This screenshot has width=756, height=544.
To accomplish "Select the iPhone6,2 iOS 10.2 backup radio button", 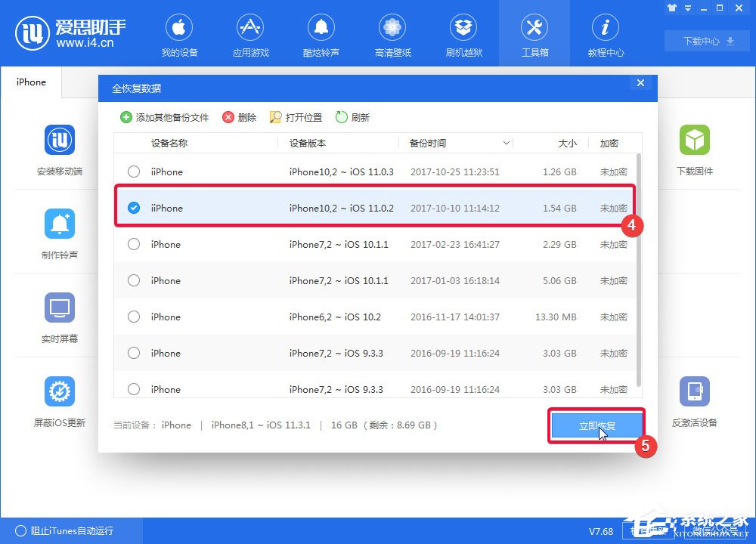I will coord(134,317).
